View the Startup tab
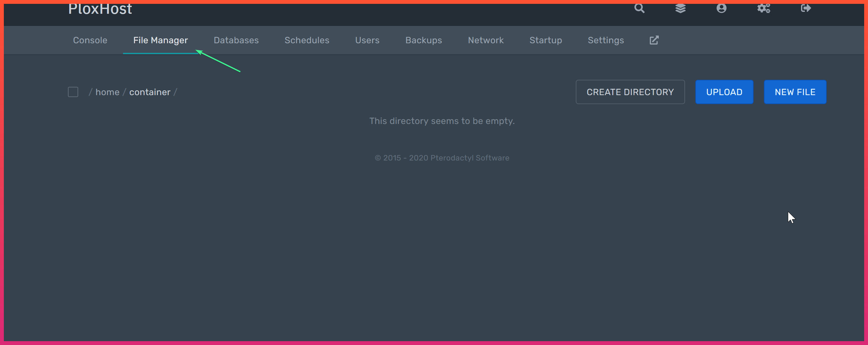This screenshot has height=345, width=868. pos(546,40)
